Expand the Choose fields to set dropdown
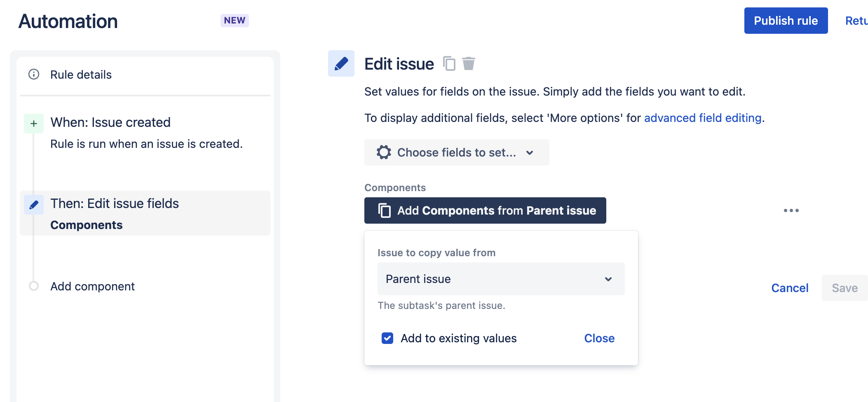 (x=456, y=152)
